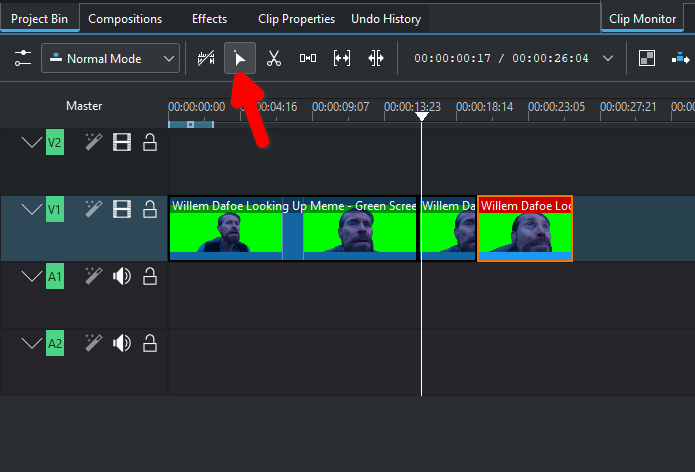Click the timecode display 00:00:00:17

(453, 59)
